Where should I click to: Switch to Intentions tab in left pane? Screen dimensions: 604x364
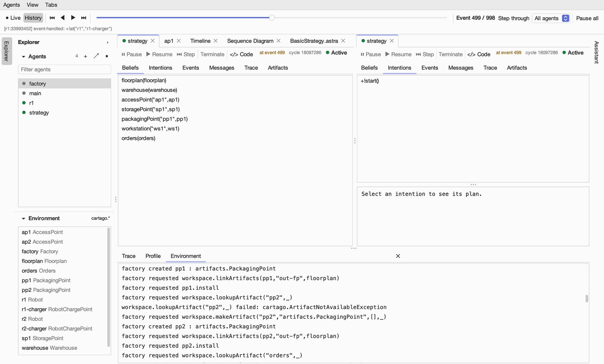point(160,68)
